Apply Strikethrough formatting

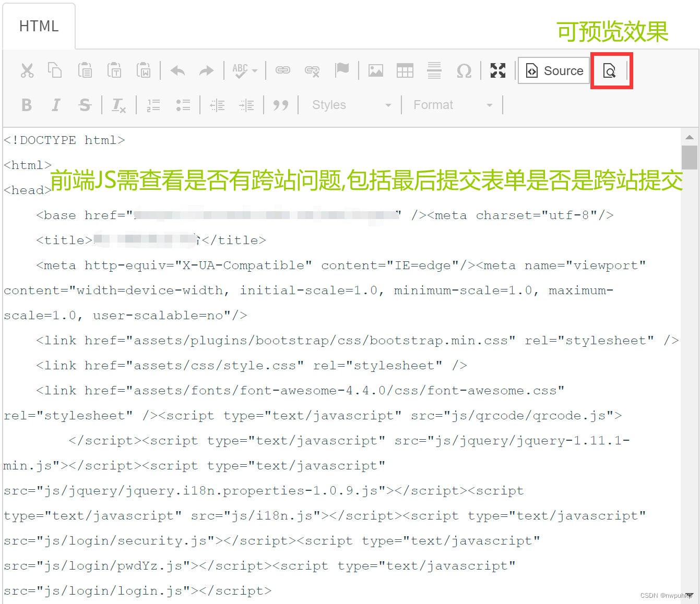[x=85, y=105]
